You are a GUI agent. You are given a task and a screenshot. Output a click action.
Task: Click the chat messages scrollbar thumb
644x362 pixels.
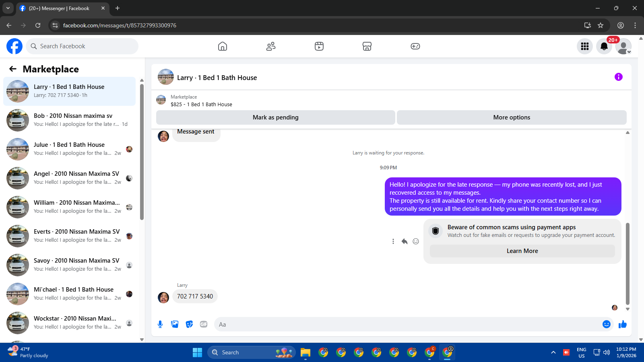[627, 263]
